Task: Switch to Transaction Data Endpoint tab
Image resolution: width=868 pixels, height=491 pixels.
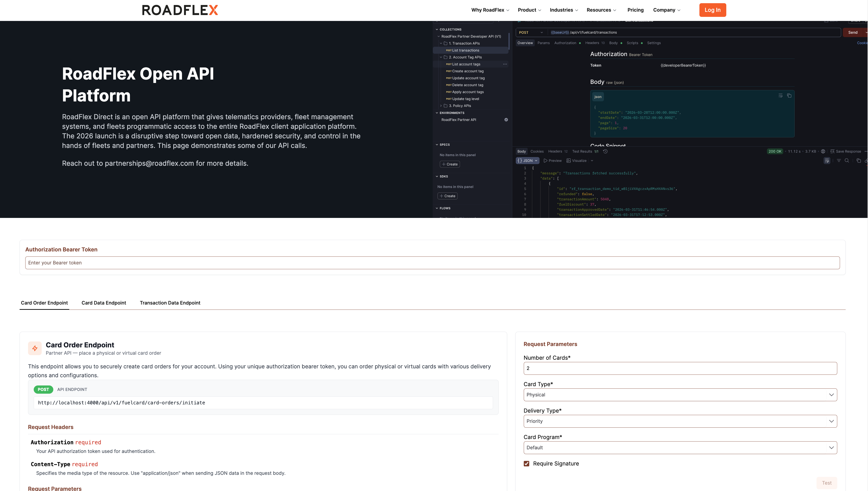Action: [170, 303]
